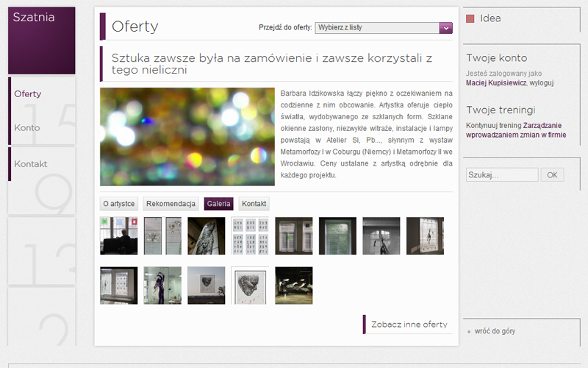This screenshot has height=368, width=588.
Task: Open Konto in the sidebar menu
Action: point(27,127)
